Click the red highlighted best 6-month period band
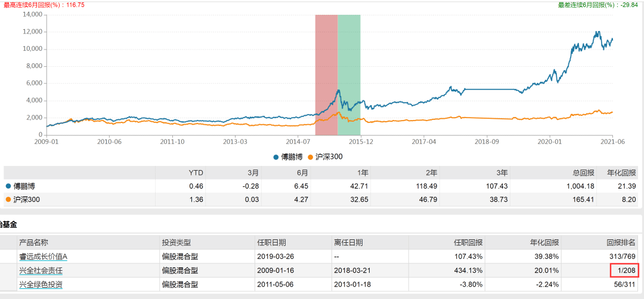Image resolution: width=644 pixels, height=299 pixels. pyautogui.click(x=326, y=75)
